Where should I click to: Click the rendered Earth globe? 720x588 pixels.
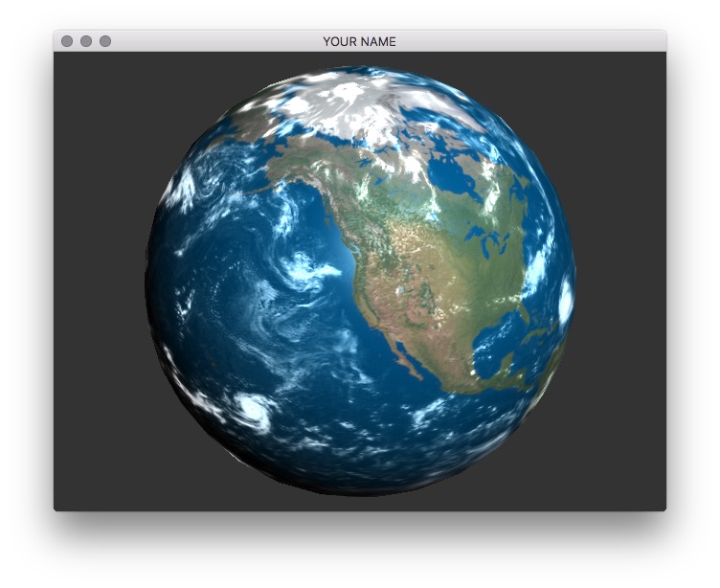click(x=360, y=282)
